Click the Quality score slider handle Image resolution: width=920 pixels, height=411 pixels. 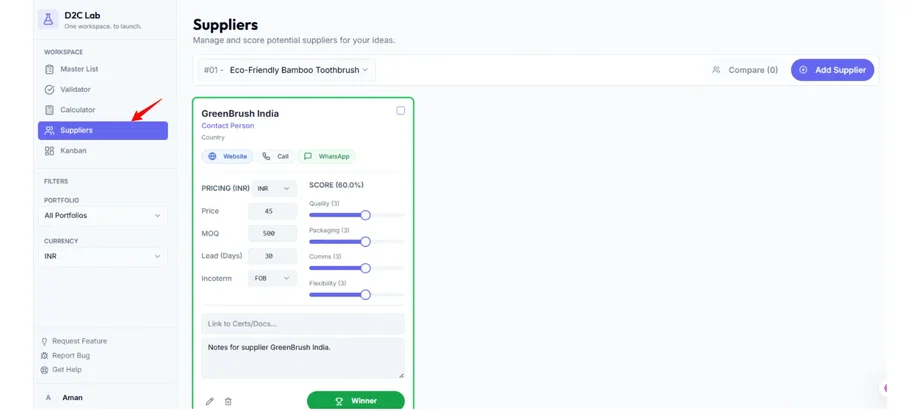tap(366, 215)
